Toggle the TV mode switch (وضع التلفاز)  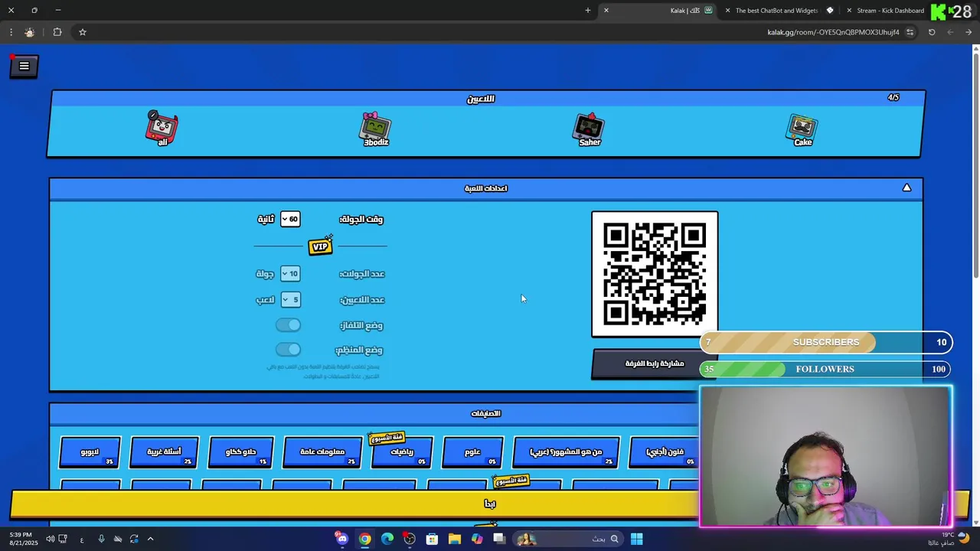[x=288, y=325]
